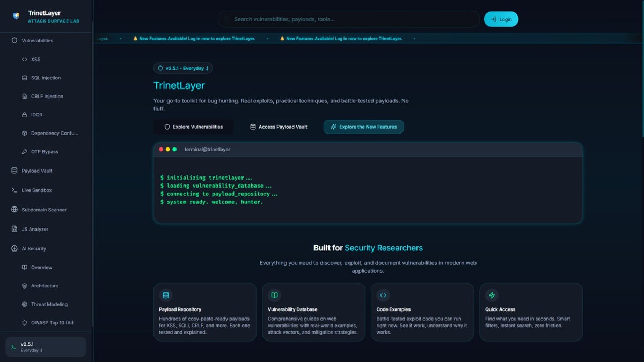
Task: Click the 'loading vulnerability_database...' terminal line
Action: coord(216,186)
